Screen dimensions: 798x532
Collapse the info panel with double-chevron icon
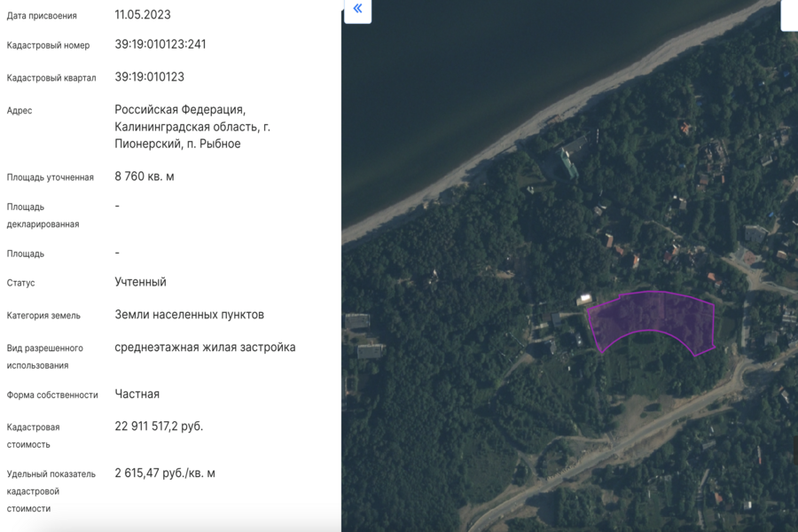(357, 10)
